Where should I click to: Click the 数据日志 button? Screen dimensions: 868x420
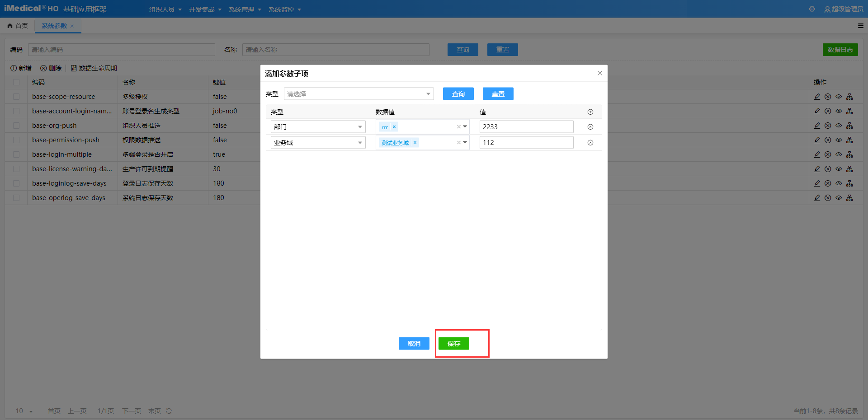click(x=840, y=50)
